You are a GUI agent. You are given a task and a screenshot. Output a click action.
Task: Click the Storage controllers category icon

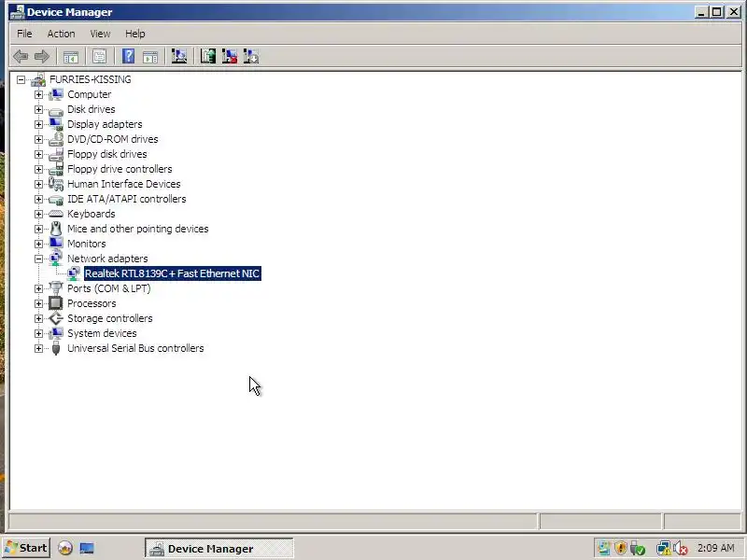pos(56,318)
